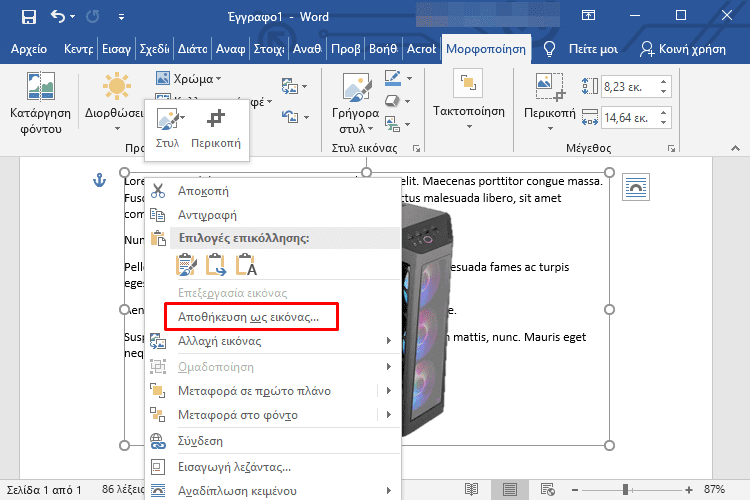Zoom out with the minus button
Screen dimensions: 750x500
point(575,489)
